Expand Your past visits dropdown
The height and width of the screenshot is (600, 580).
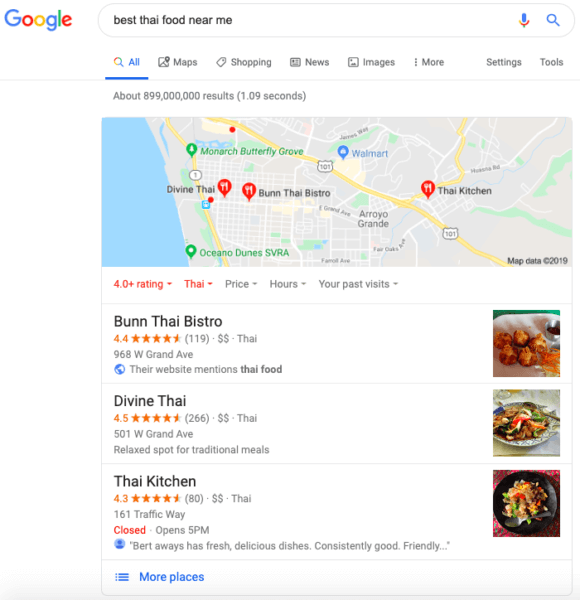click(358, 284)
